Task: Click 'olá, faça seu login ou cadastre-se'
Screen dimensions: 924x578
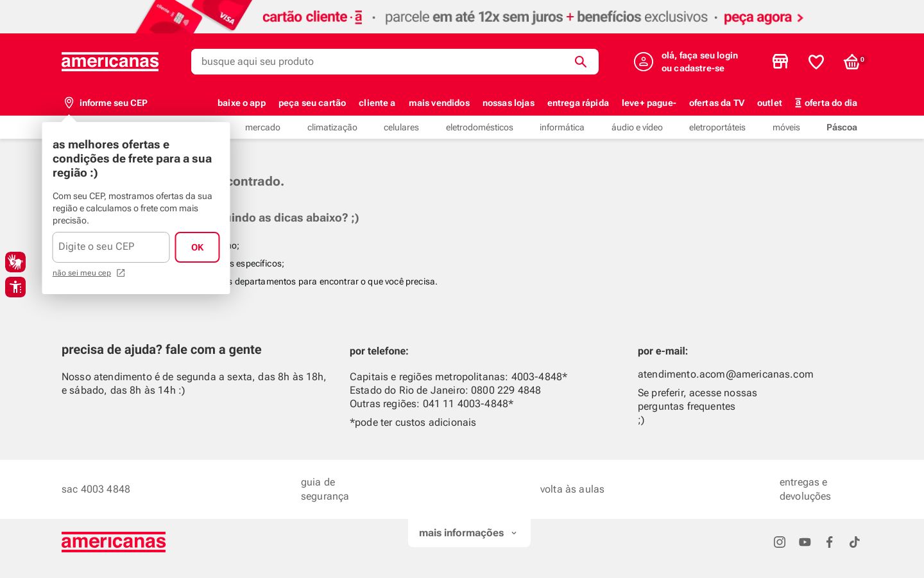Action: click(699, 62)
